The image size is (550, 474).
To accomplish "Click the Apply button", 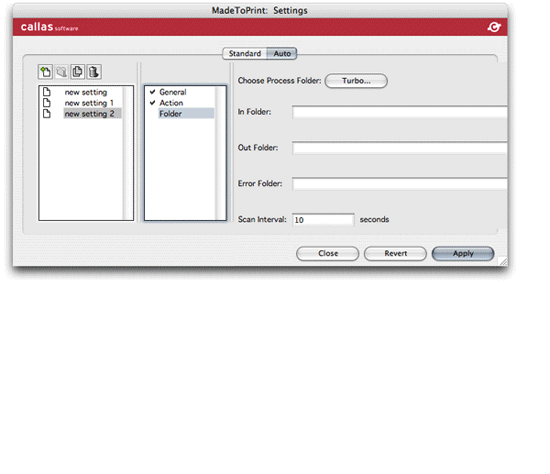I will click(463, 253).
